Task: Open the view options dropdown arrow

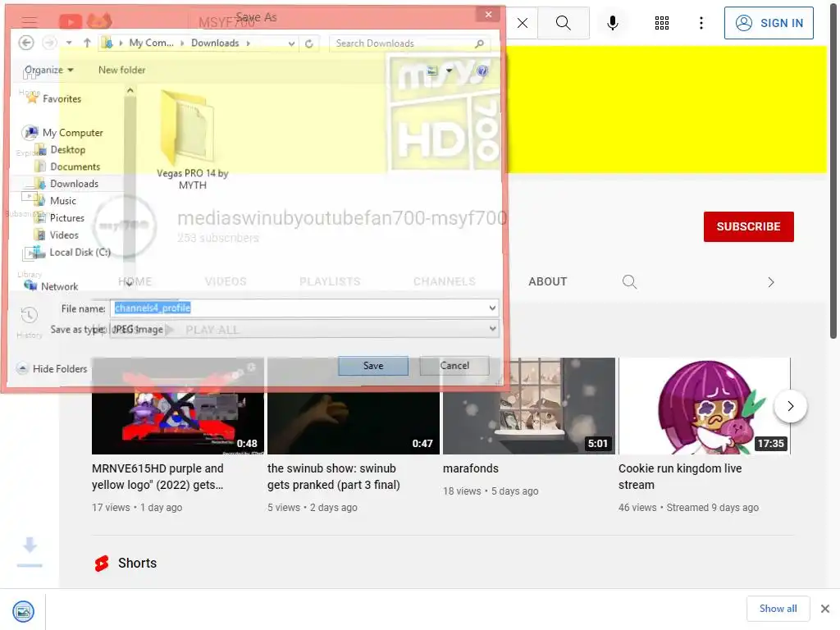Action: [449, 71]
